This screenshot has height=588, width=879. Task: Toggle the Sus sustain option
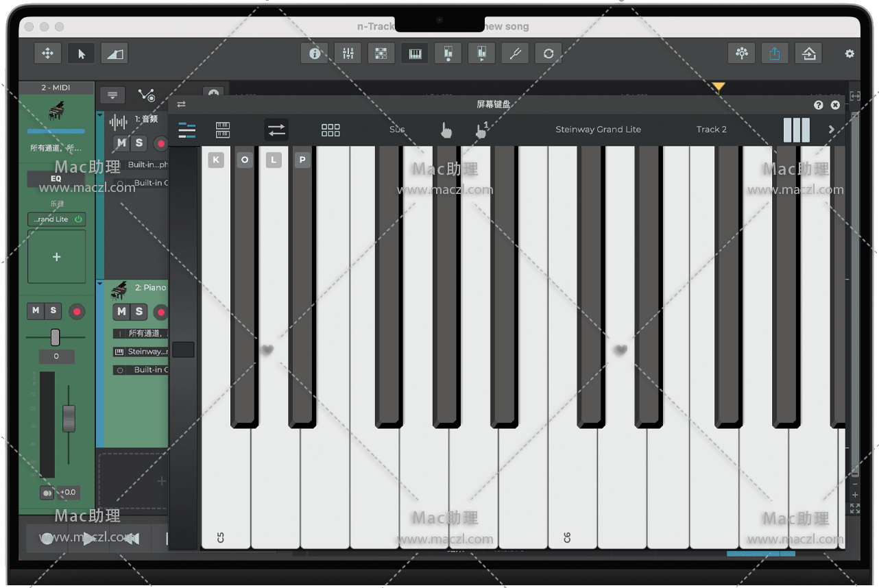(x=397, y=130)
